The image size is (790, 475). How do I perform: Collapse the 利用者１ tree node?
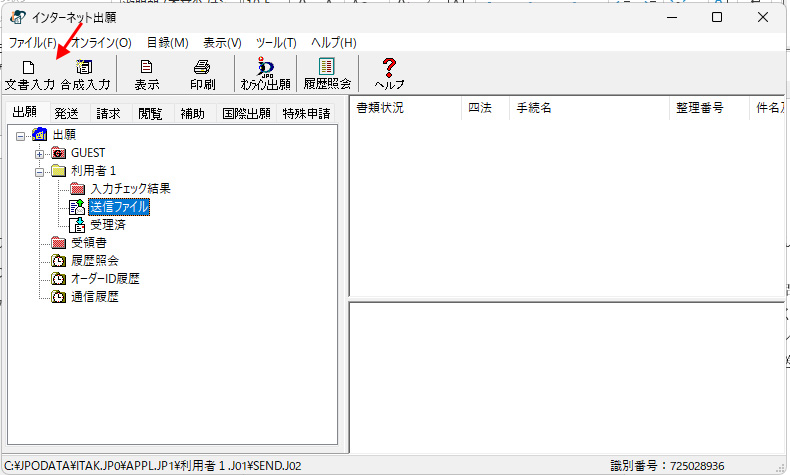click(x=39, y=171)
